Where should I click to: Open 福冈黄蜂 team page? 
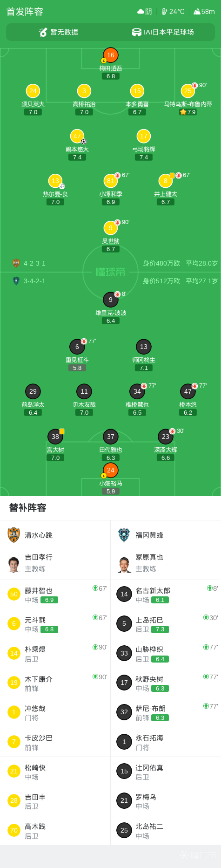(141, 535)
